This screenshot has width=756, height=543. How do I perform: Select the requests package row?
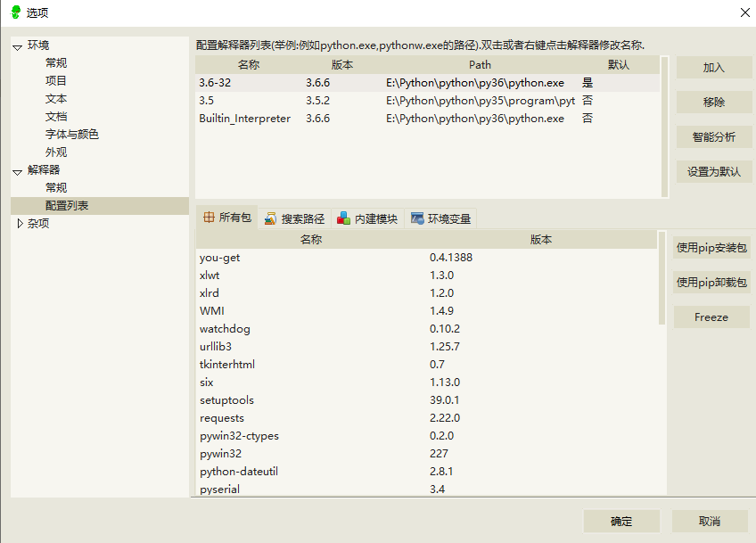click(x=427, y=418)
